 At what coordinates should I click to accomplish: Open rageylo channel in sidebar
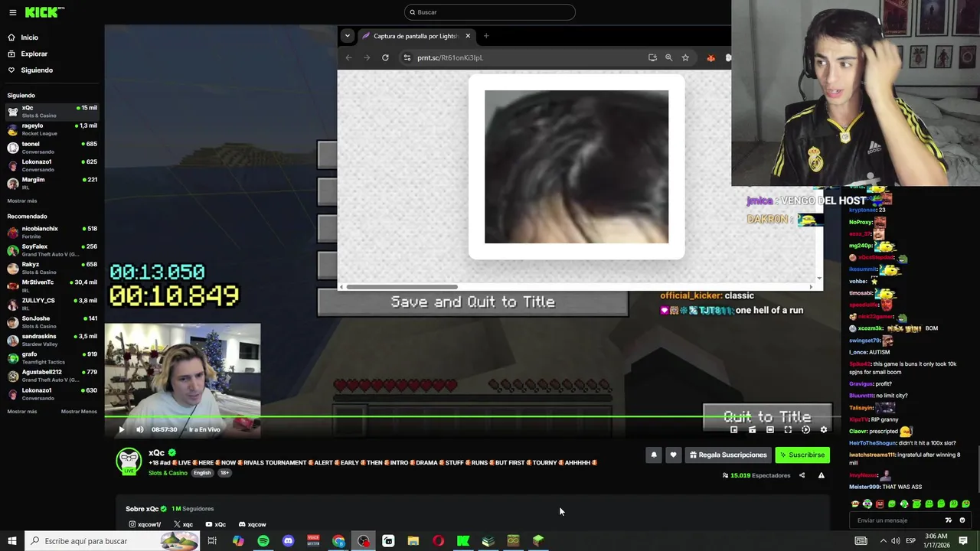(52, 129)
